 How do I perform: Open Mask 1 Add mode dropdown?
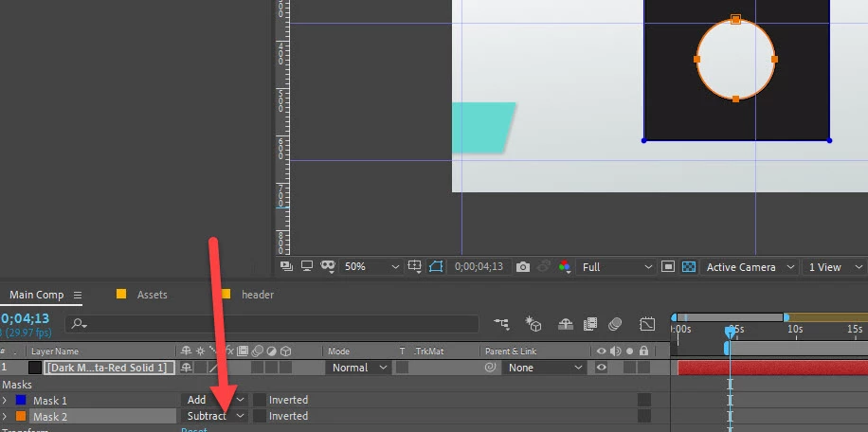pyautogui.click(x=213, y=400)
